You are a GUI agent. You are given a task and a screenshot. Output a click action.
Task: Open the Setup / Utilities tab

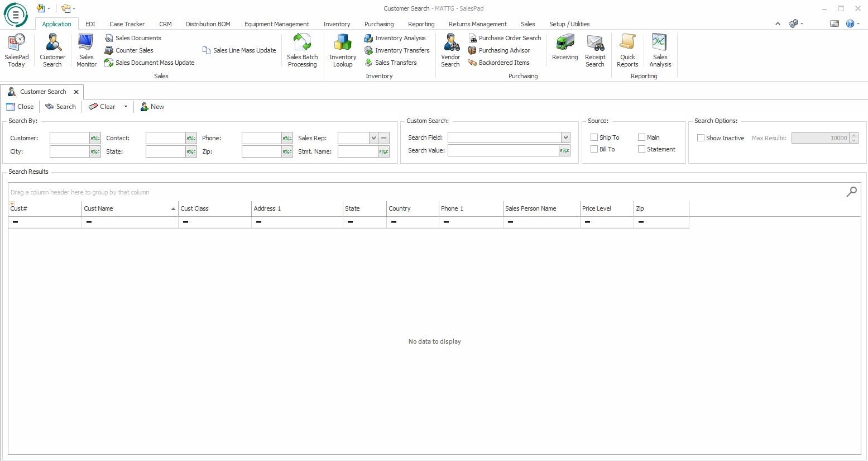(569, 24)
